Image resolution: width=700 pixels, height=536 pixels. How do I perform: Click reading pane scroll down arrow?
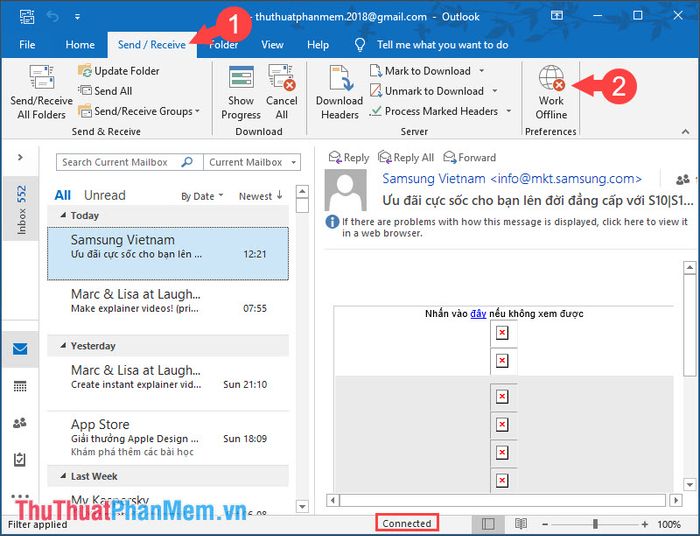point(690,484)
